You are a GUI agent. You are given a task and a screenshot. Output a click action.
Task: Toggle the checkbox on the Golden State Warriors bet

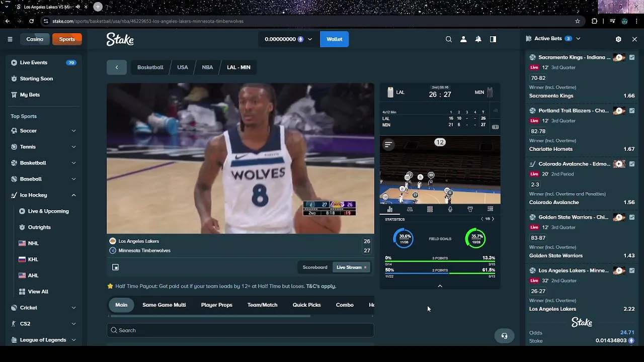click(632, 217)
